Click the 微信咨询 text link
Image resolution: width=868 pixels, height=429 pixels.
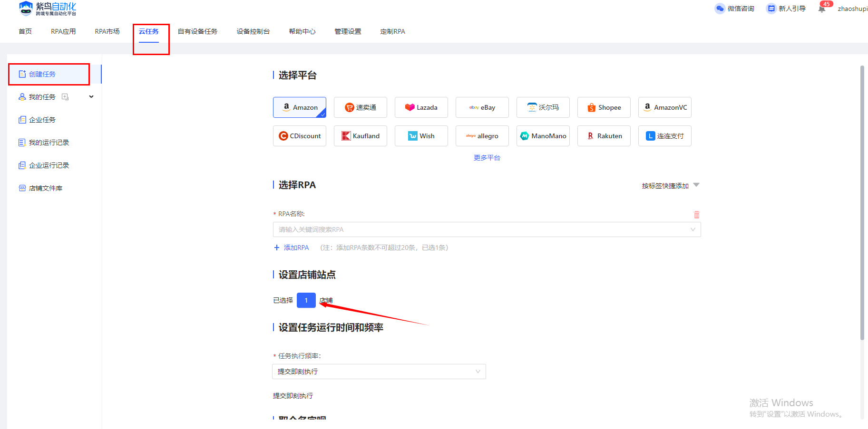(x=741, y=9)
